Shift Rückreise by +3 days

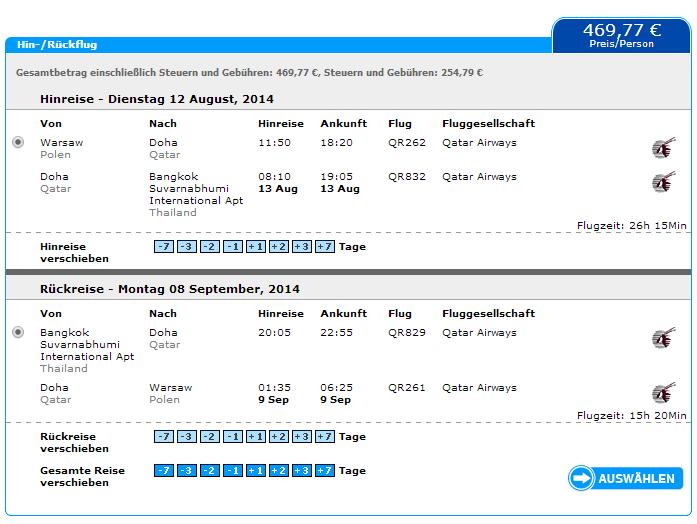coord(302,436)
